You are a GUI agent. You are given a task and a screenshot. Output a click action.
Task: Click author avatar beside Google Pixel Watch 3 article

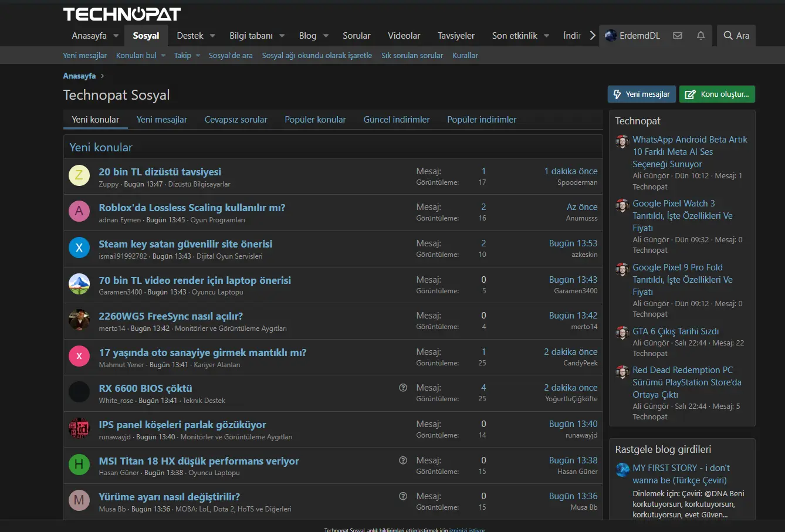(x=622, y=205)
